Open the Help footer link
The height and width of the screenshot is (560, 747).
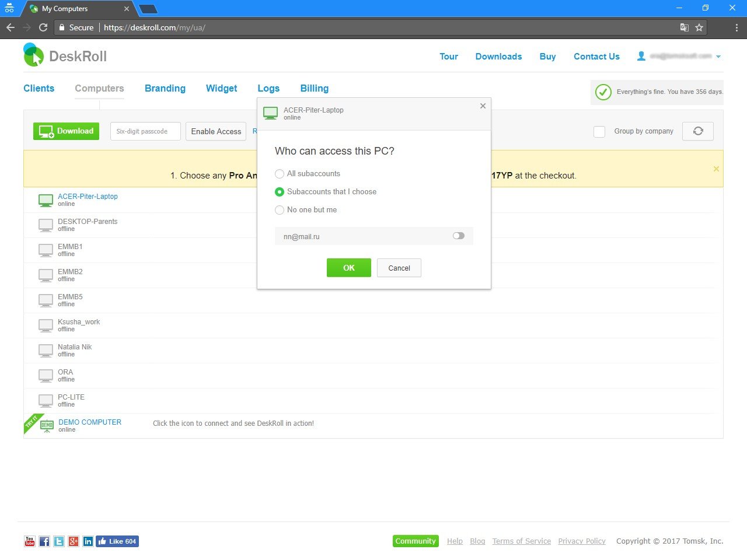(455, 541)
